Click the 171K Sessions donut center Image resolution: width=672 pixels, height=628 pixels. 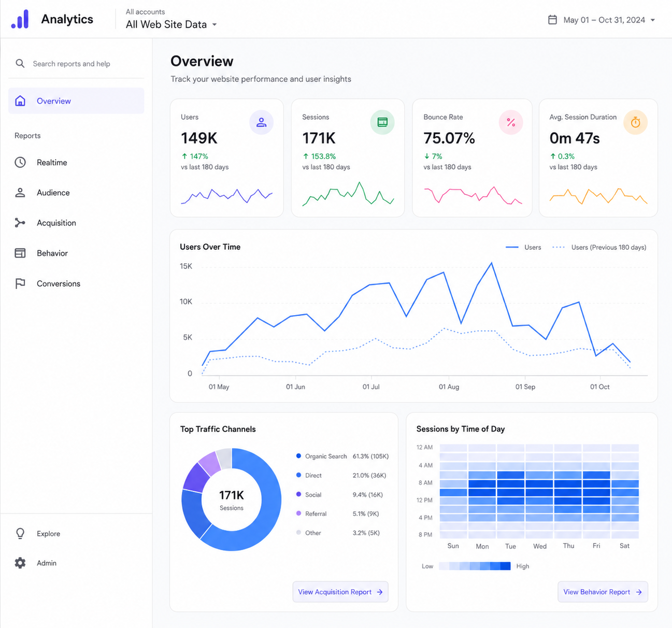(x=232, y=499)
